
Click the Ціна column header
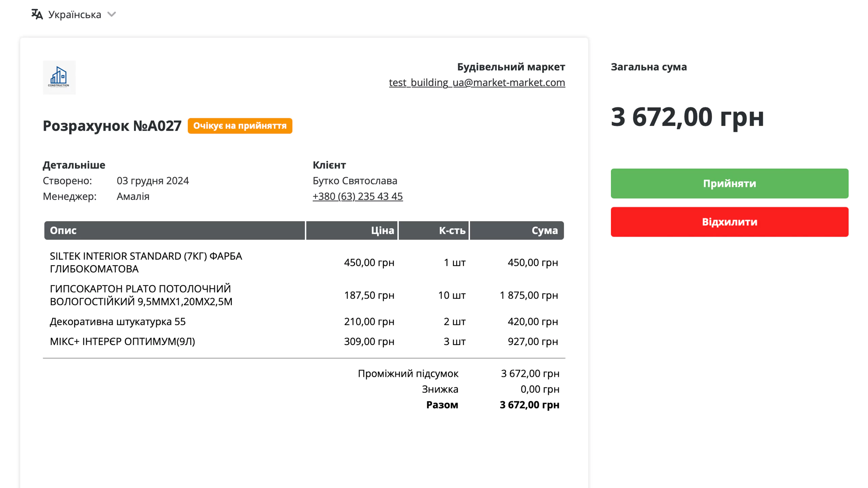[352, 230]
